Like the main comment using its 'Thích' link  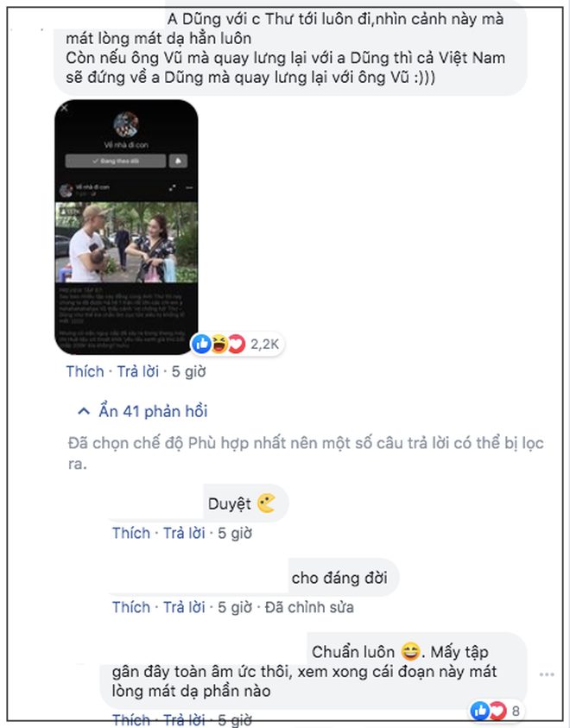click(85, 371)
